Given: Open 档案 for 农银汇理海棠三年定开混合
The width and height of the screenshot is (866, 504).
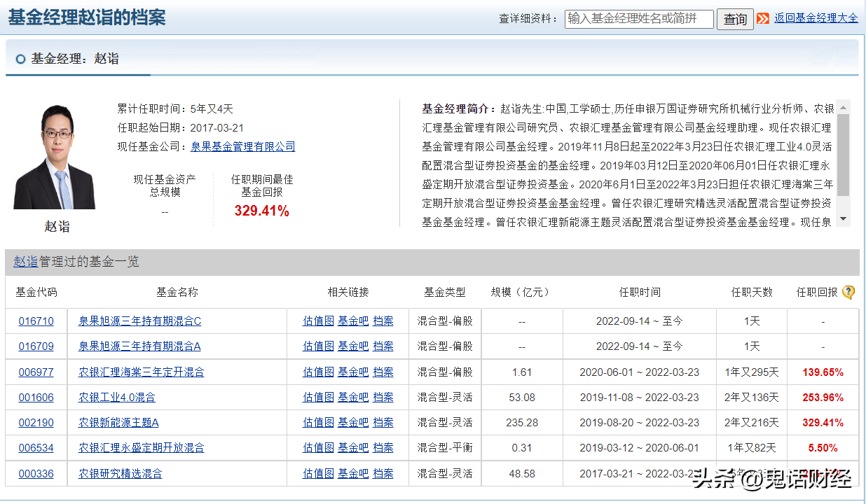Looking at the screenshot, I should pos(383,372).
